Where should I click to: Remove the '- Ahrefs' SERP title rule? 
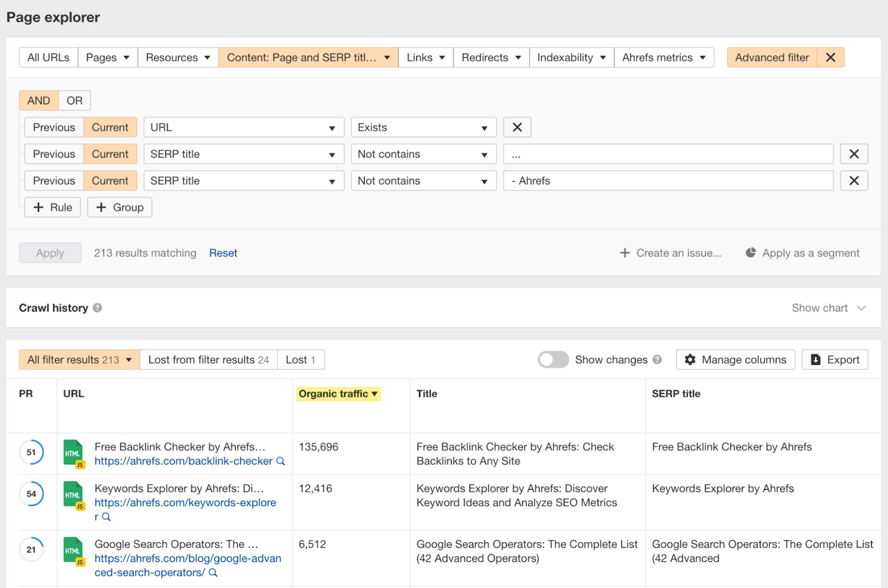(854, 180)
